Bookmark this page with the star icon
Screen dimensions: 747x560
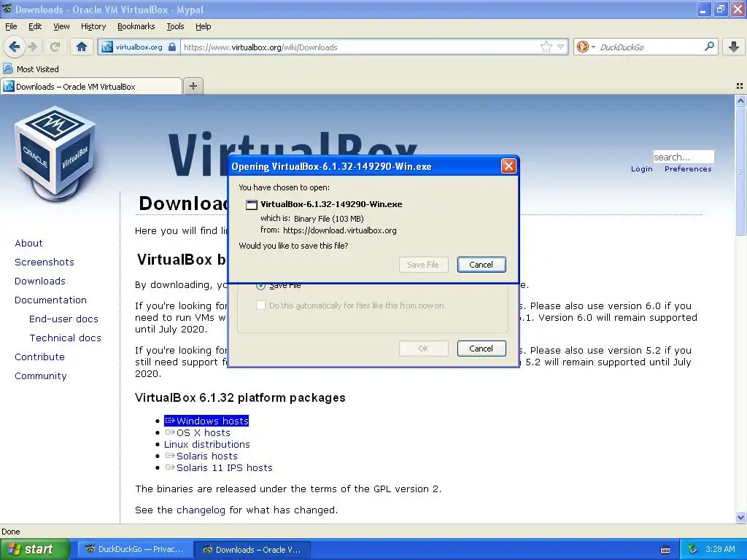(x=546, y=47)
